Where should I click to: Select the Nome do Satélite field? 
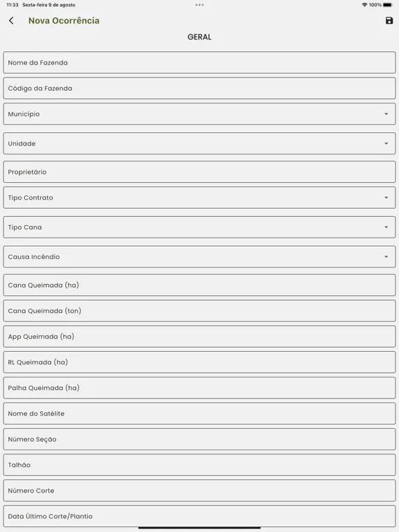[x=199, y=414]
